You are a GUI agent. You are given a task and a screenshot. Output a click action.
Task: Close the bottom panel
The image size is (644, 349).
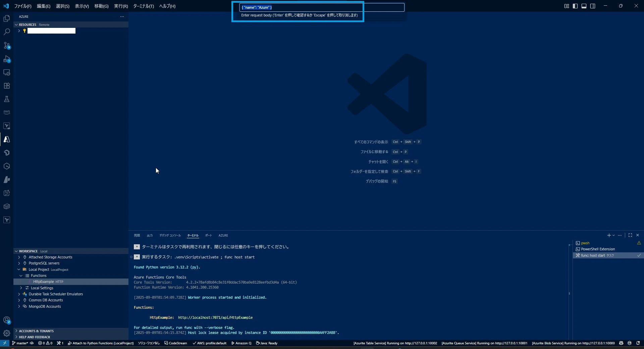638,235
